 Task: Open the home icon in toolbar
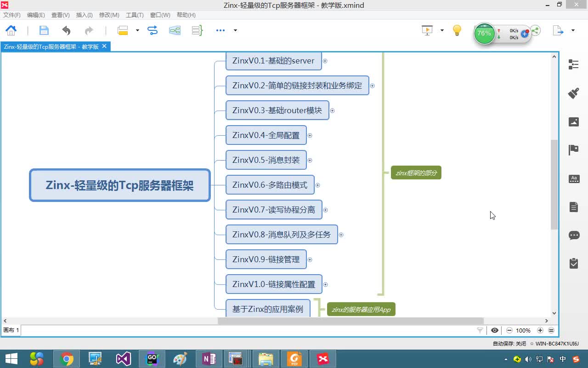tap(11, 30)
